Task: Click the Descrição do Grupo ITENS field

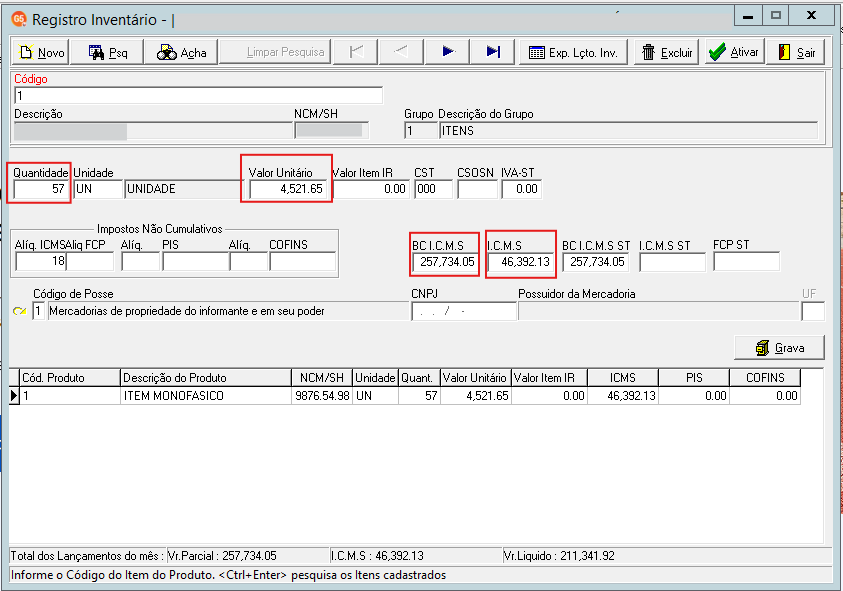Action: pos(628,131)
